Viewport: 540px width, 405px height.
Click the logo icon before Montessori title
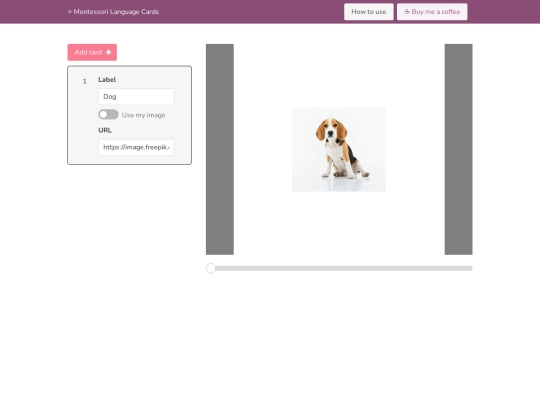coord(70,12)
